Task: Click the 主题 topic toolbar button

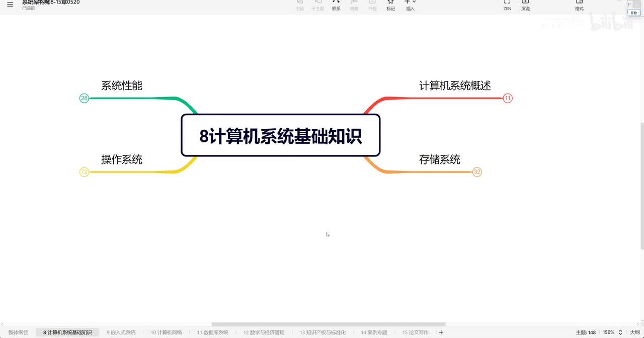Action: coord(300,5)
